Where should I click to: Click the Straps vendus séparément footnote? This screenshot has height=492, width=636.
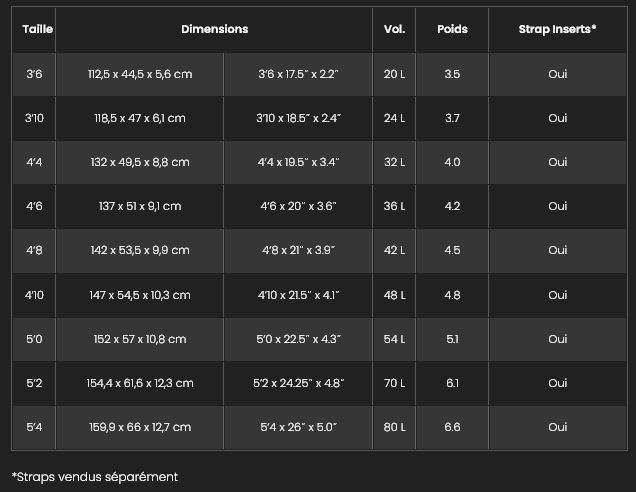95,477
